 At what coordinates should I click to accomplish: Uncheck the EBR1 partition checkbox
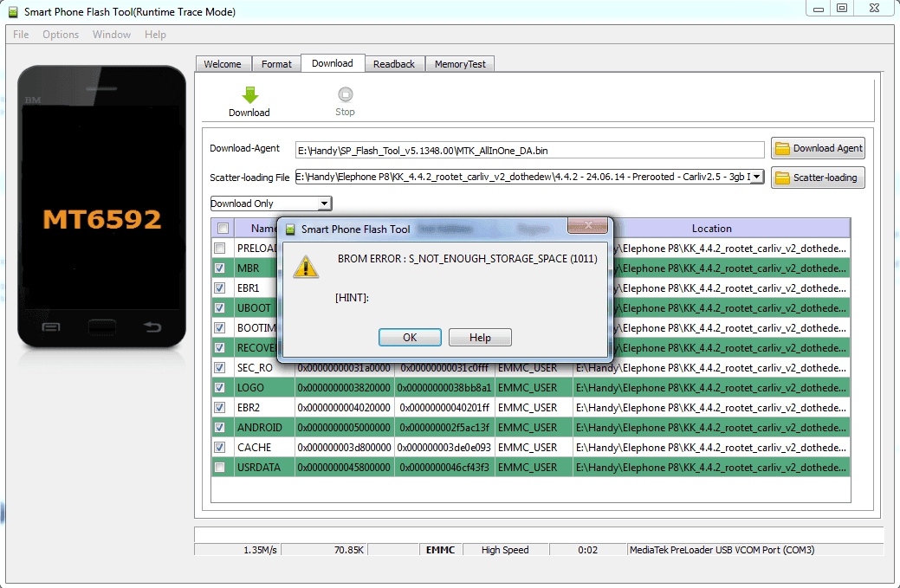(x=219, y=288)
